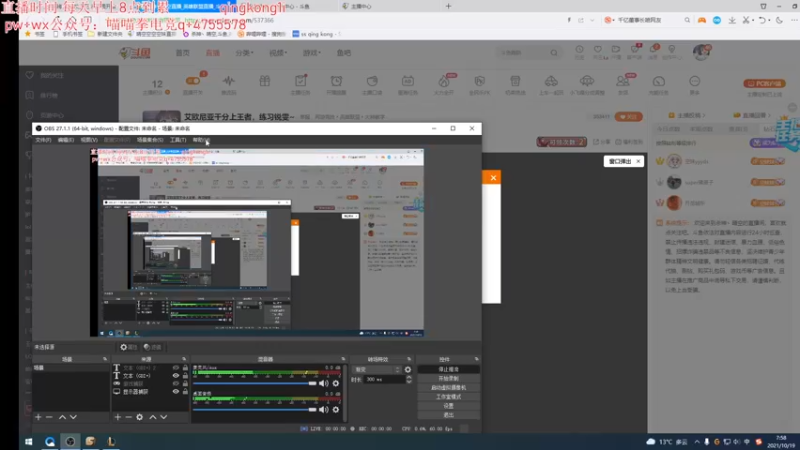
Task: Open OBS Settings from the controls panel
Action: pyautogui.click(x=448, y=406)
